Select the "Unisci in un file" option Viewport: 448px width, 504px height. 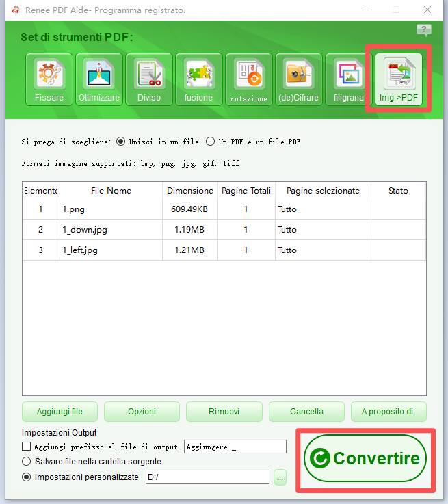[x=121, y=142]
